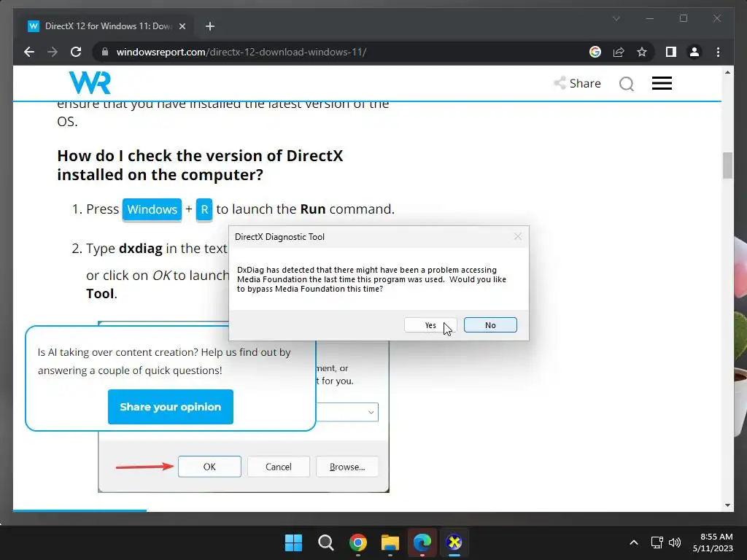Click the volume icon in the system tray

coord(675,542)
